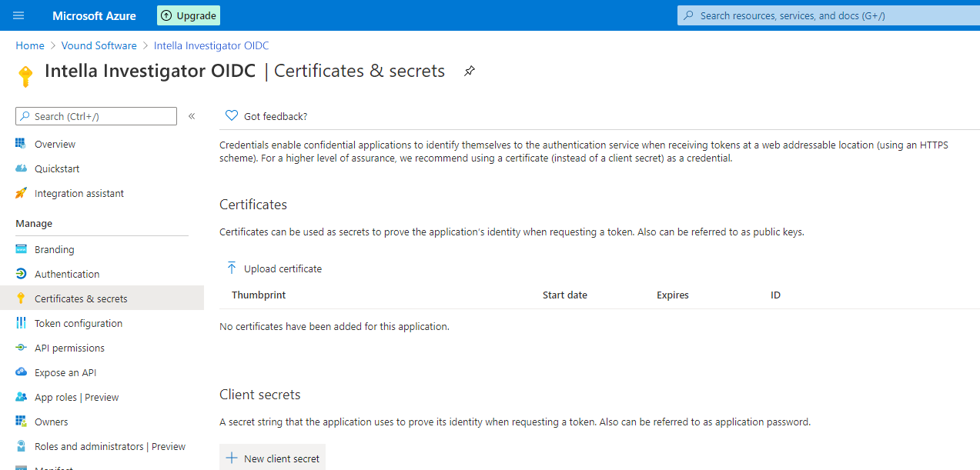980x470 pixels.
Task: Select Certificates & secrets in sidebar
Action: point(79,298)
